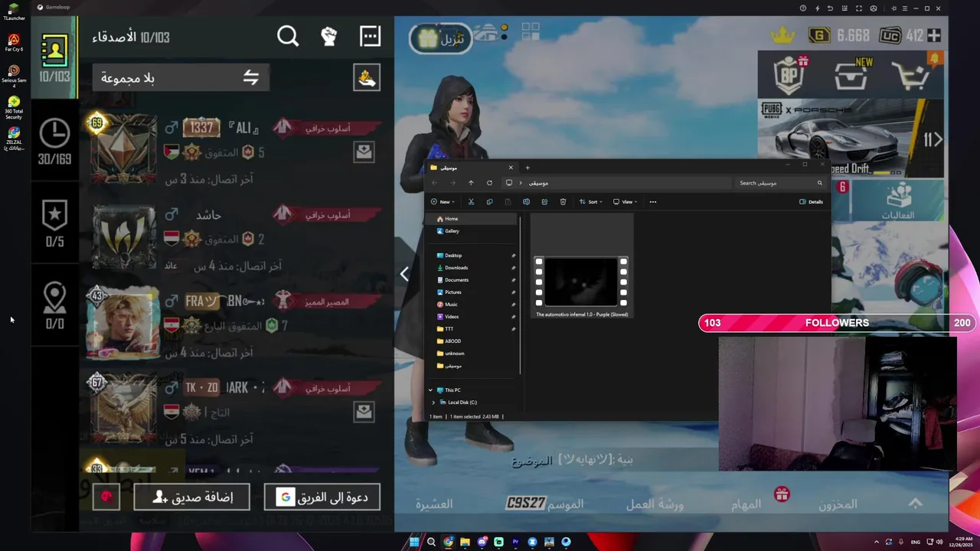This screenshot has height=551, width=980.
Task: Click the orange icon next to group selector
Action: (366, 77)
